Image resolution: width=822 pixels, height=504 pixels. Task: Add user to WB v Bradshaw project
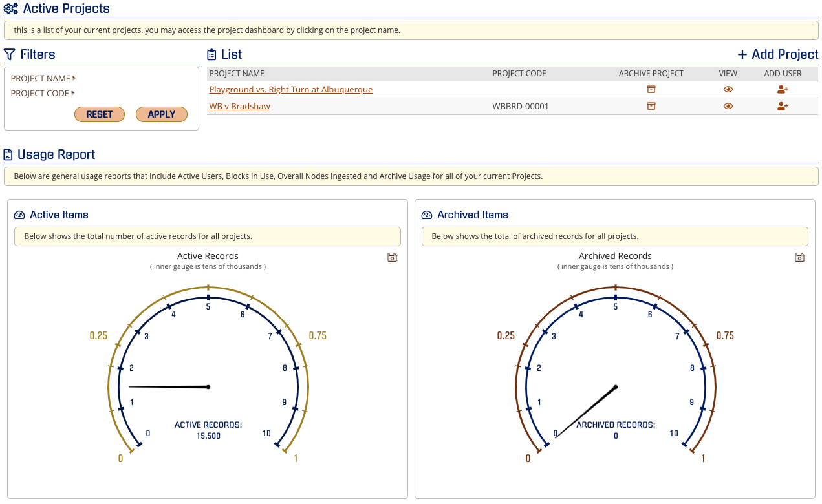pos(783,106)
